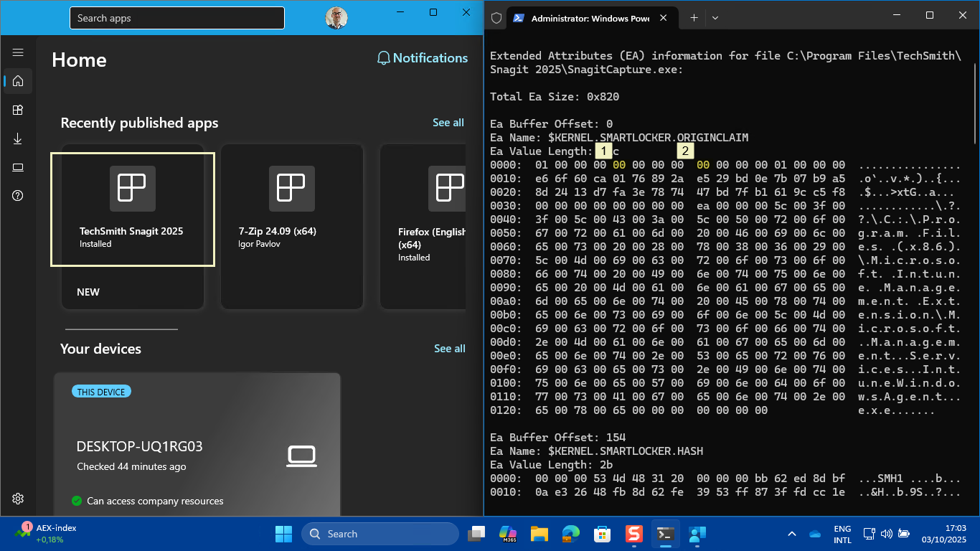Screen dimensions: 980x551
Task: Open the Apps page icon
Action: [18, 110]
